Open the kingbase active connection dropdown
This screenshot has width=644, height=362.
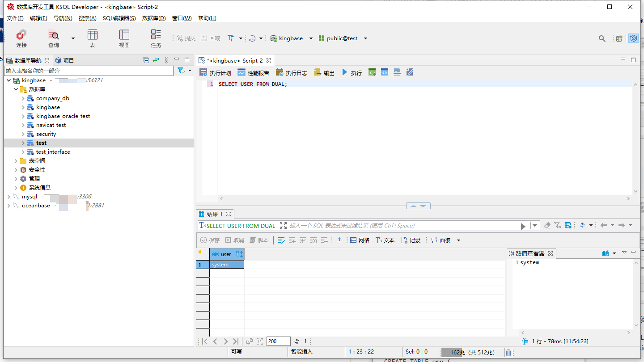tap(311, 38)
